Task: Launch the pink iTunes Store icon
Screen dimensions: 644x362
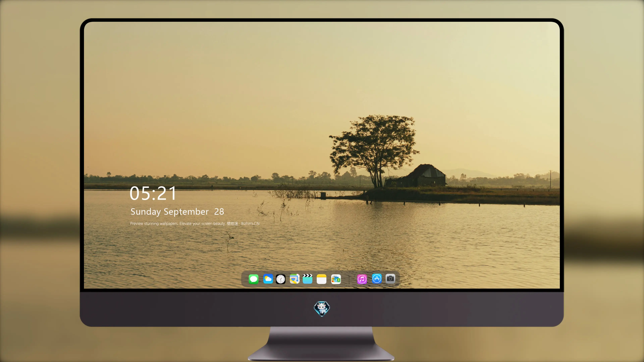Action: click(x=362, y=279)
